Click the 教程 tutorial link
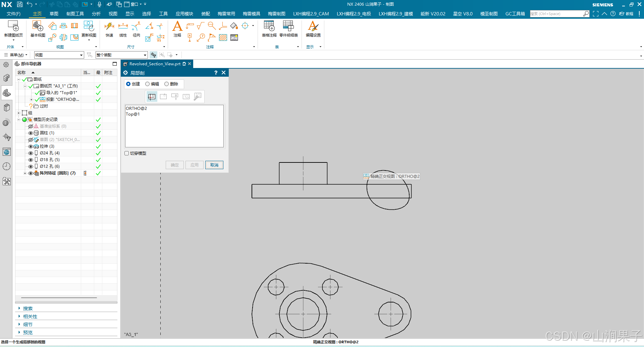The height and width of the screenshot is (347, 644). [626, 14]
